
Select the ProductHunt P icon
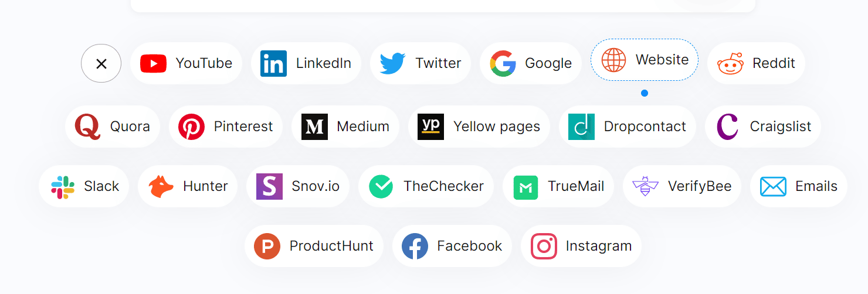(267, 246)
